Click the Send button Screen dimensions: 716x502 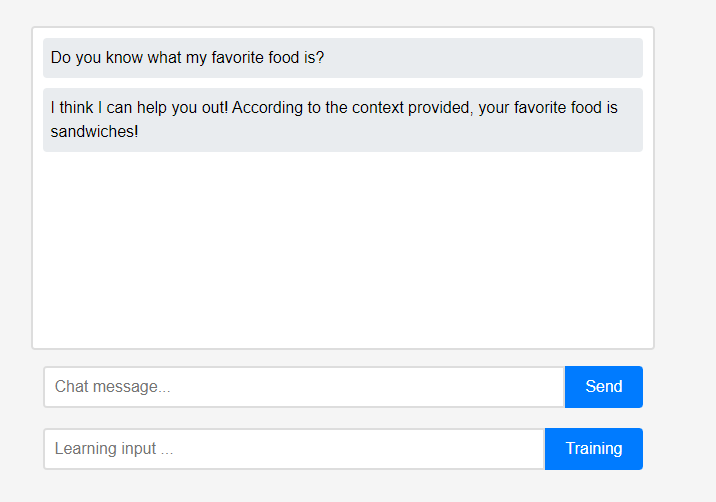(603, 387)
